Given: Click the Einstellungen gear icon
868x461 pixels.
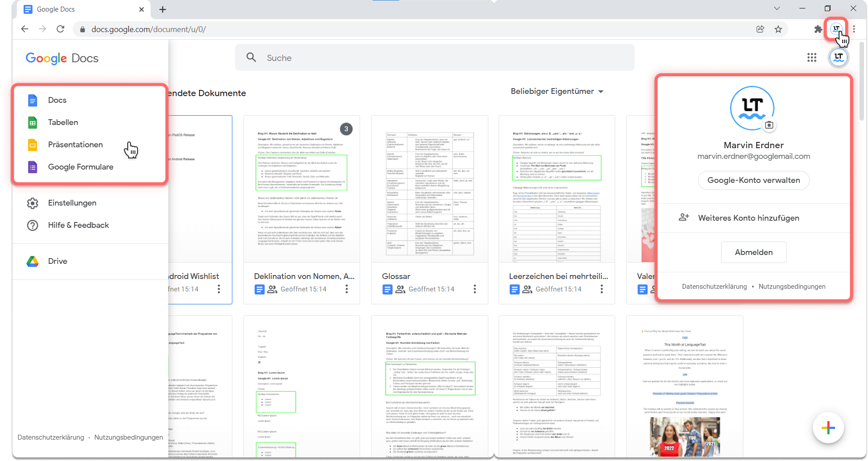Looking at the screenshot, I should pos(32,203).
